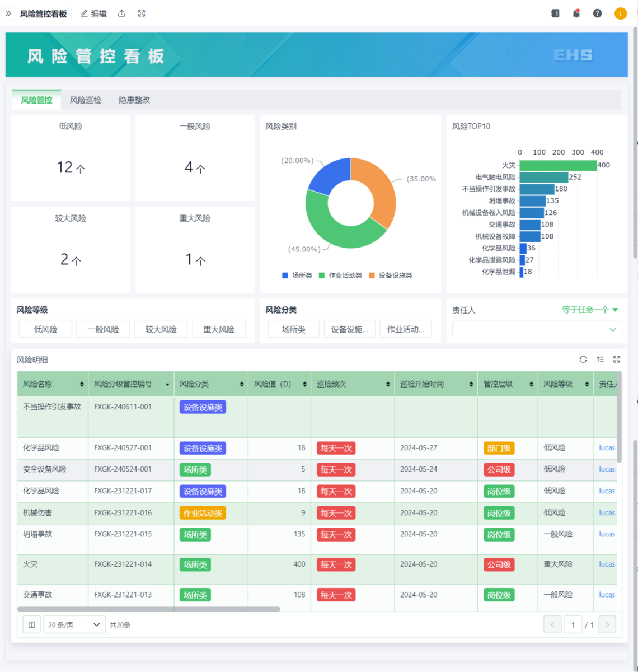The width and height of the screenshot is (638, 672).
Task: Open the documentation book icon
Action: [x=555, y=13]
